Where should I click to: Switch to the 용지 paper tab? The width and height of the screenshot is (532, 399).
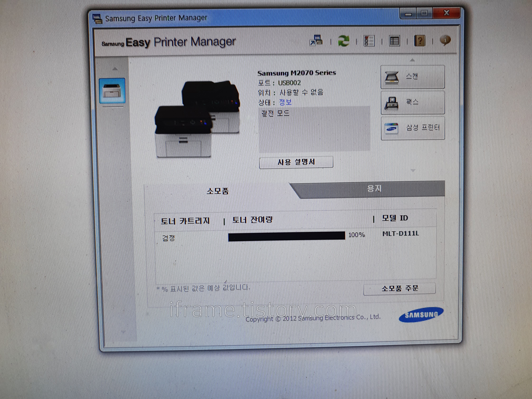[x=374, y=189]
